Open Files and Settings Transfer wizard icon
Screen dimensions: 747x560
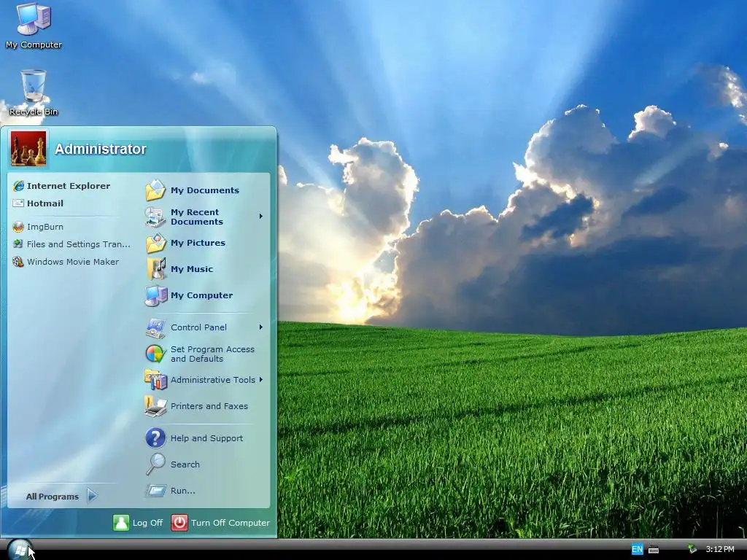pyautogui.click(x=18, y=244)
